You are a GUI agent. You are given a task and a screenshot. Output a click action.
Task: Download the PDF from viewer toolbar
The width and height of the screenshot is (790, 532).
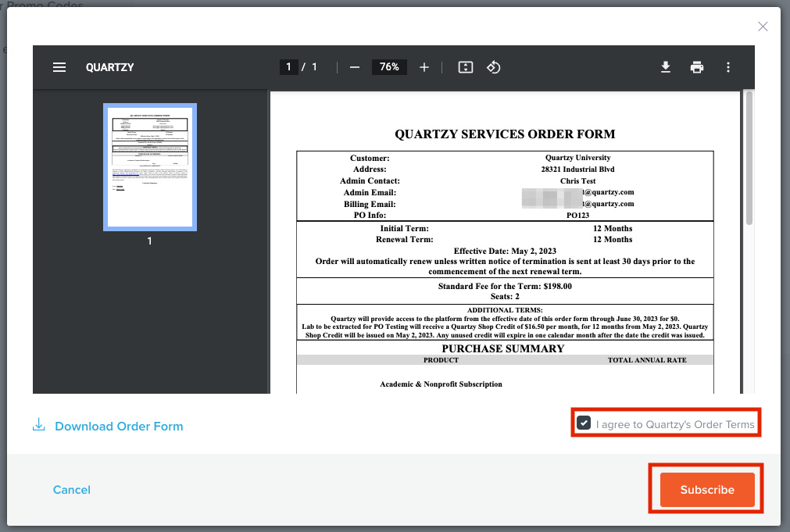coord(666,67)
